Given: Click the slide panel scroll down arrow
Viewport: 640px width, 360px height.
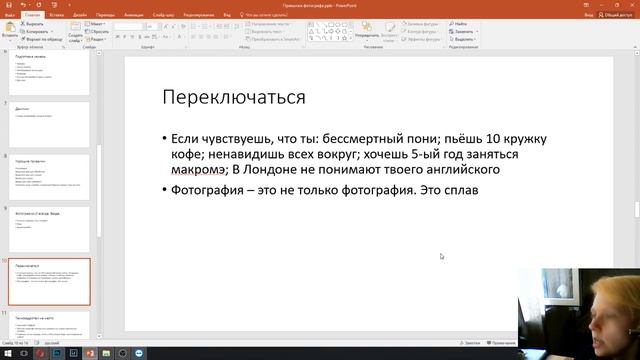Looking at the screenshot, I should tap(99, 336).
